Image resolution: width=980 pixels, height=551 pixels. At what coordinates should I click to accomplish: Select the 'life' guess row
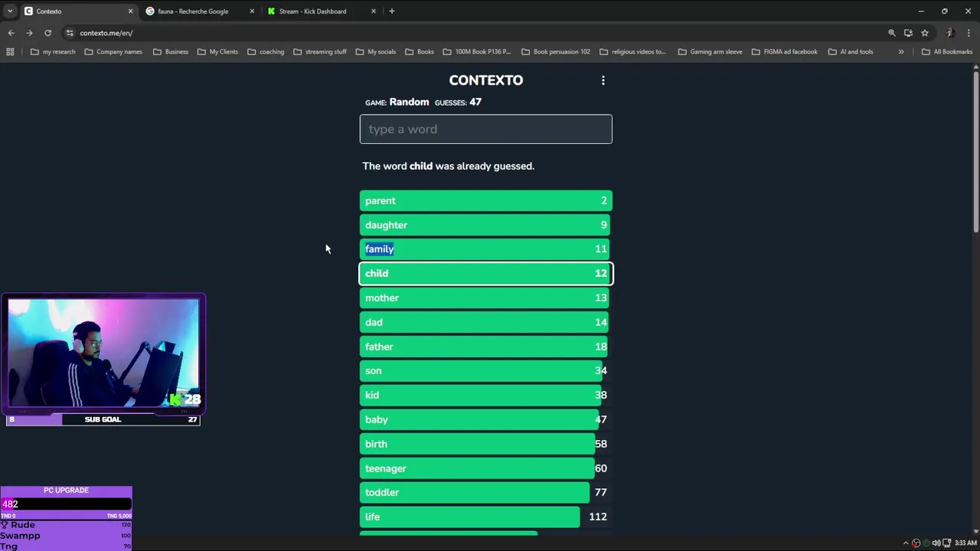click(x=486, y=517)
